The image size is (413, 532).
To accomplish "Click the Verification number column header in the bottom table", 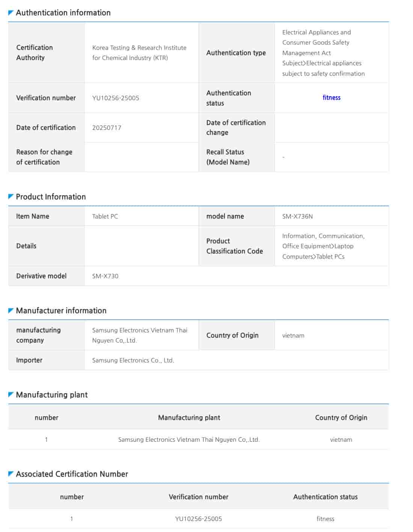I will click(x=198, y=497).
